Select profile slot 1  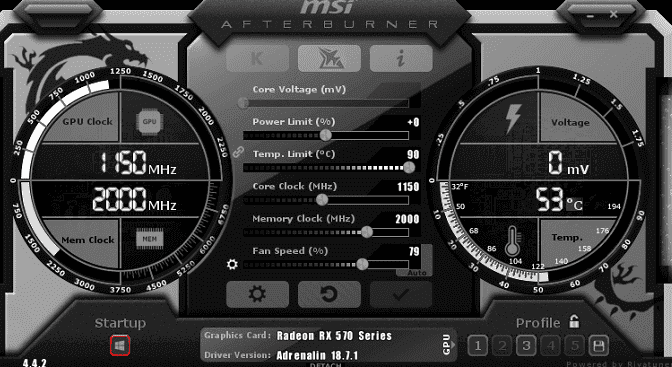(x=478, y=346)
